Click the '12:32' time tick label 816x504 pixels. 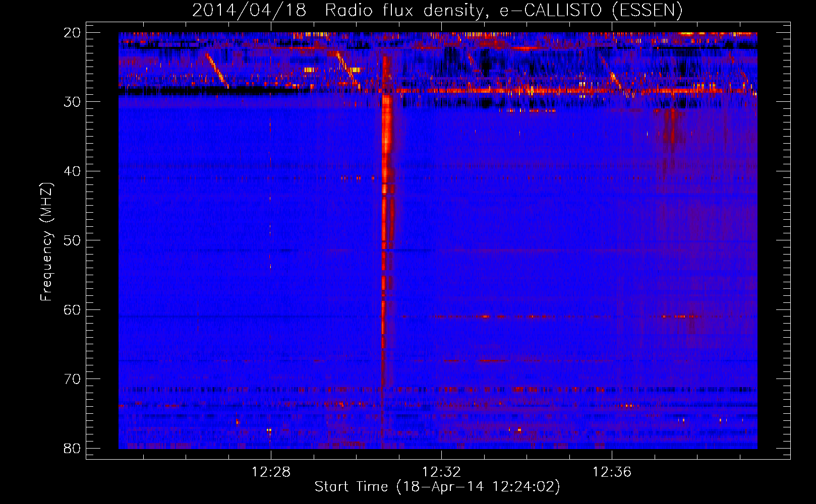[x=441, y=472]
